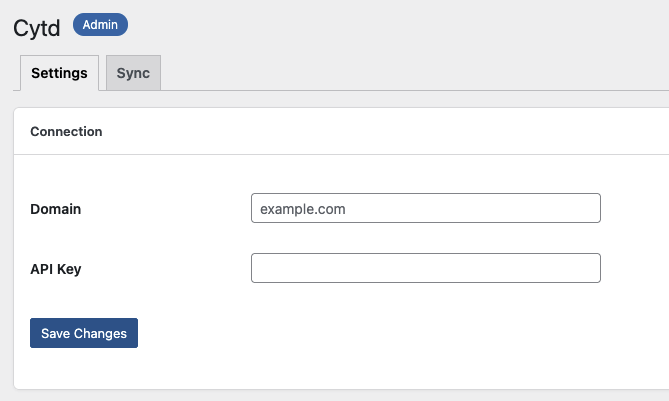669x401 pixels.
Task: Focus the API Key text box
Action: point(425,268)
